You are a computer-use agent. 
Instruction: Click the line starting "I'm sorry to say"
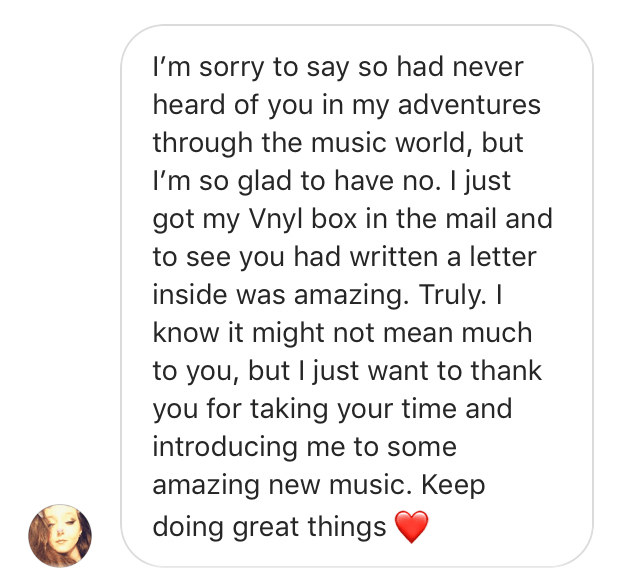click(x=338, y=68)
